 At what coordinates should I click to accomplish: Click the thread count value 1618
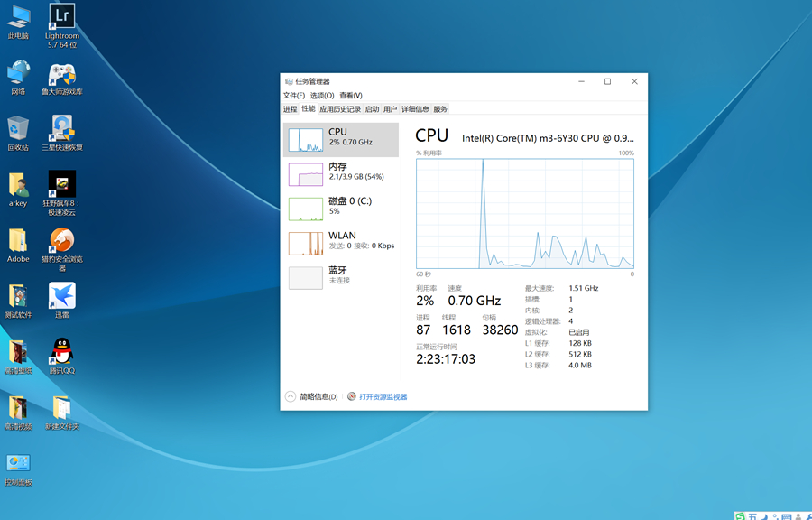coord(457,330)
